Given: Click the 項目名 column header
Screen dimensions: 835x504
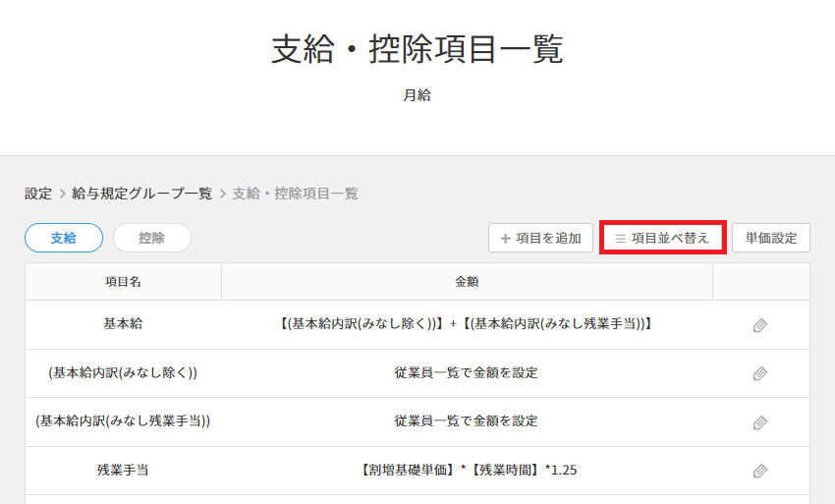Looking at the screenshot, I should [123, 281].
